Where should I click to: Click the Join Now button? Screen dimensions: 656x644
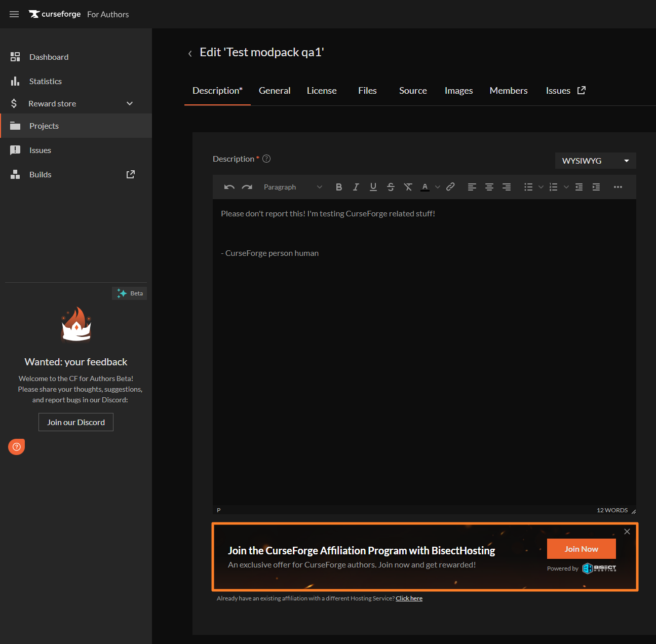(x=582, y=549)
